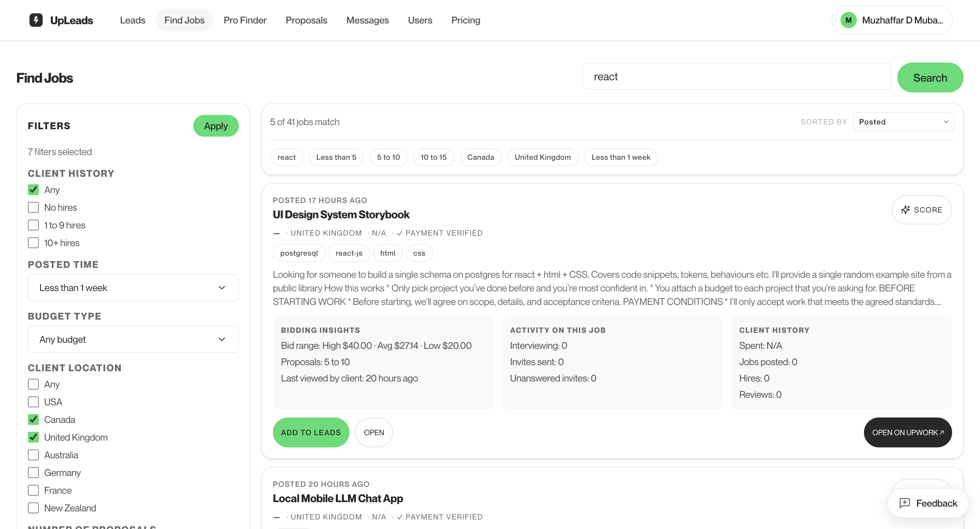This screenshot has height=529, width=980.
Task: Click 'Posted 17 hours ago' label
Action: click(320, 200)
